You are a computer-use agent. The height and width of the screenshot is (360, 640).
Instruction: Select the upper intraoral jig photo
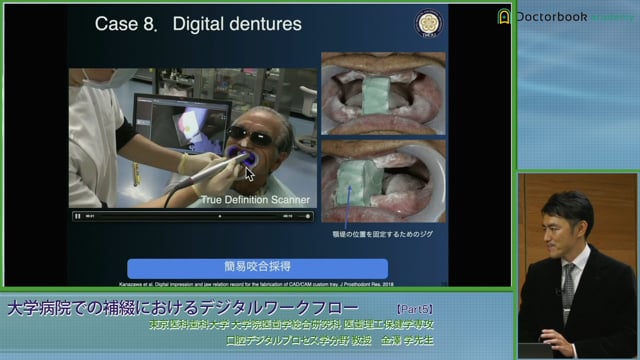point(384,93)
